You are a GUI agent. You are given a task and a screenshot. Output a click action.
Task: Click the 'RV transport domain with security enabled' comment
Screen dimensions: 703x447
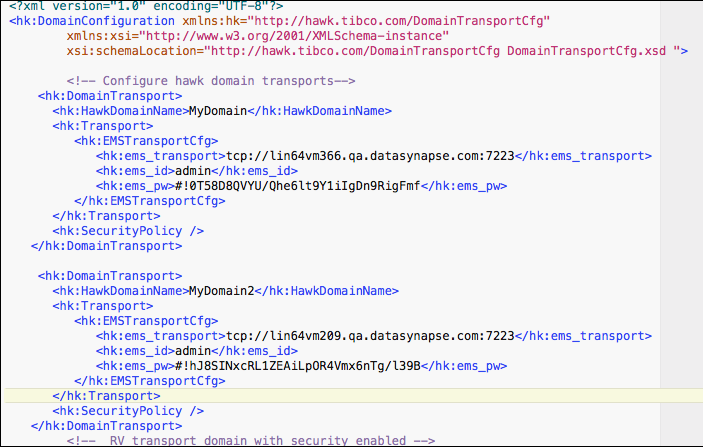coord(251,441)
